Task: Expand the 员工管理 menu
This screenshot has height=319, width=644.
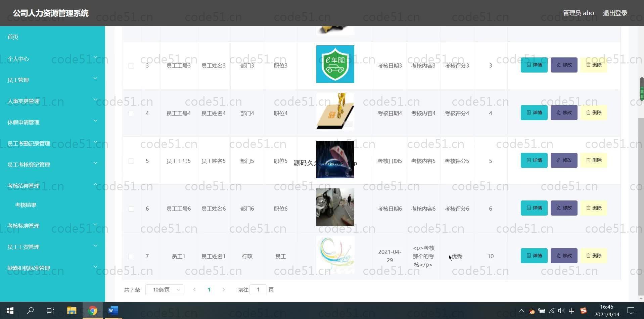Action: click(52, 80)
